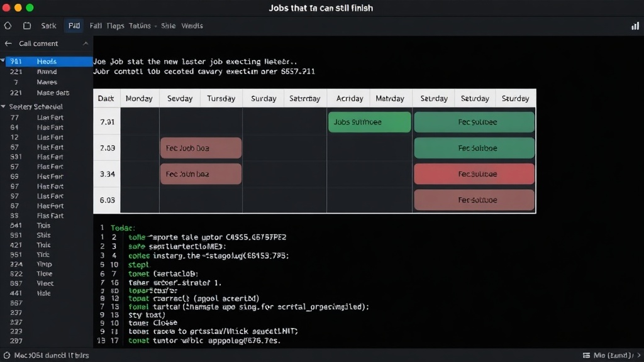Screen dimensions: 644x362
Task: Click the list icon beside Mio in status bar
Action: point(587,356)
